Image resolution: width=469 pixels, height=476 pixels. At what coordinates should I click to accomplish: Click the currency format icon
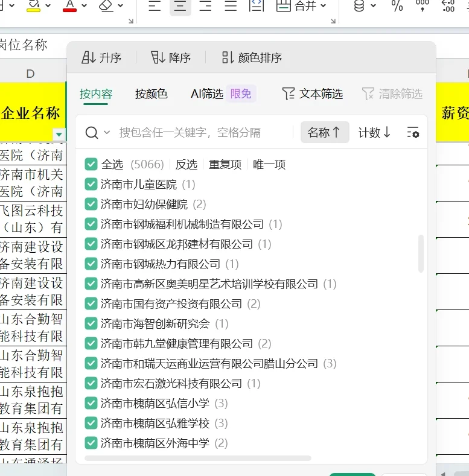point(359,5)
